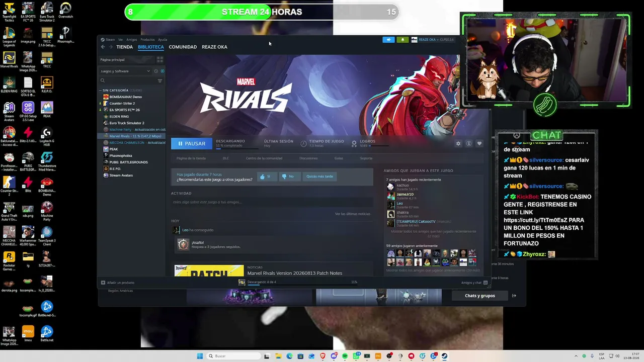This screenshot has height=362, width=644.
Task: Open the Discusiones link
Action: click(308, 158)
